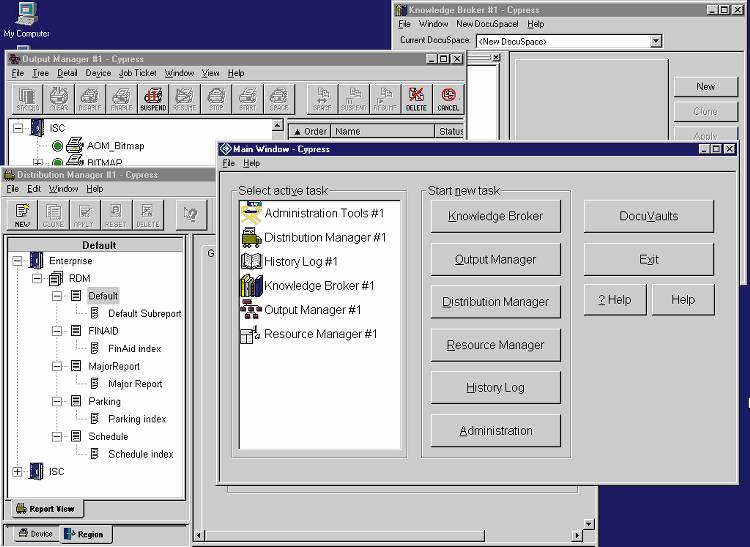Open the Device menu in Output Manager

98,73
